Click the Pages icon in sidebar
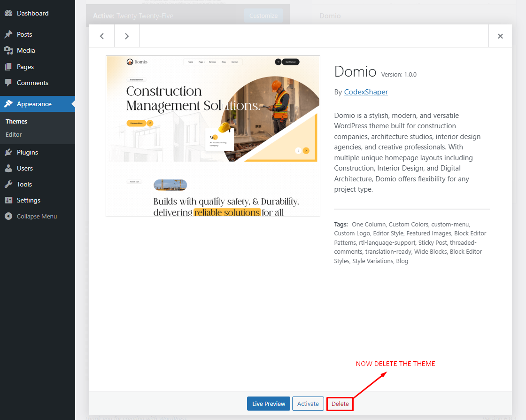 pos(8,67)
